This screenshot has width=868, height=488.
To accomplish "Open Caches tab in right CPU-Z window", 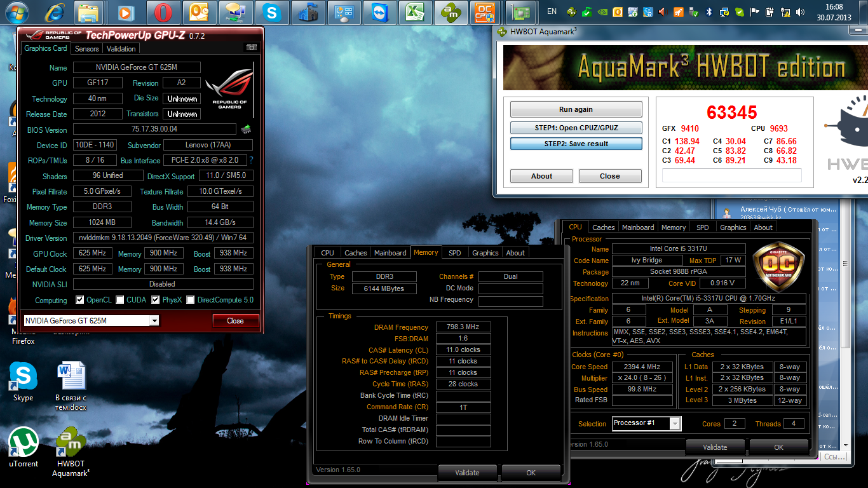I will coord(604,227).
